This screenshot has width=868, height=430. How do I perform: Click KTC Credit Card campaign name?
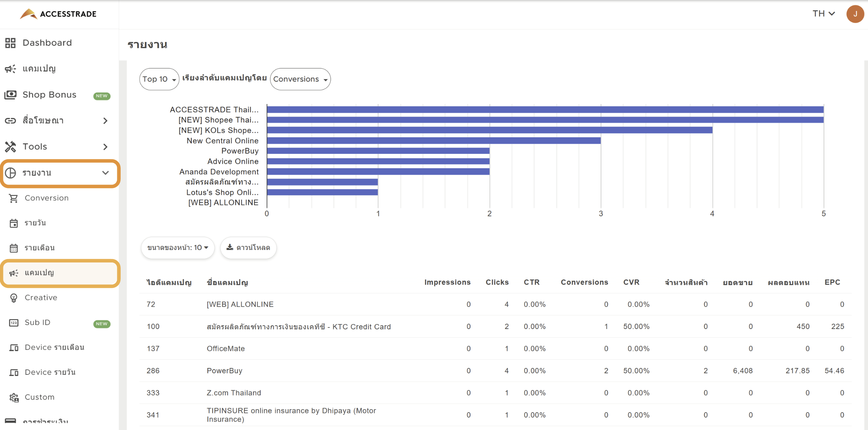(298, 327)
